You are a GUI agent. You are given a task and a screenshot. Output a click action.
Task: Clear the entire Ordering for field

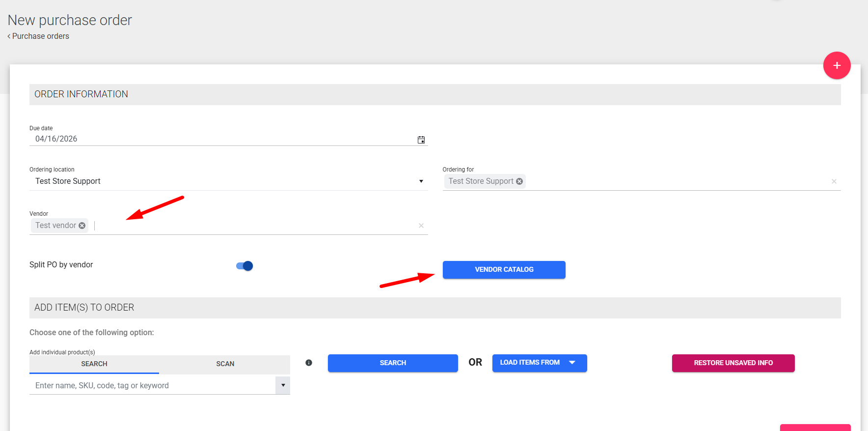pyautogui.click(x=834, y=181)
